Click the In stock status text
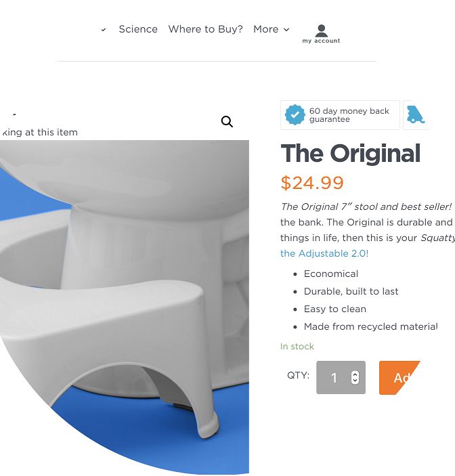The image size is (455, 476). (x=297, y=347)
